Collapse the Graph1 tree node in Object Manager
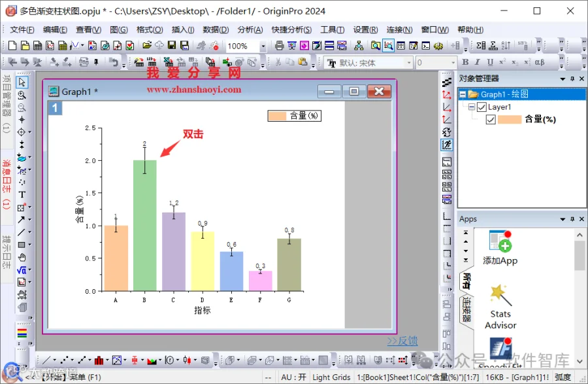 (463, 94)
